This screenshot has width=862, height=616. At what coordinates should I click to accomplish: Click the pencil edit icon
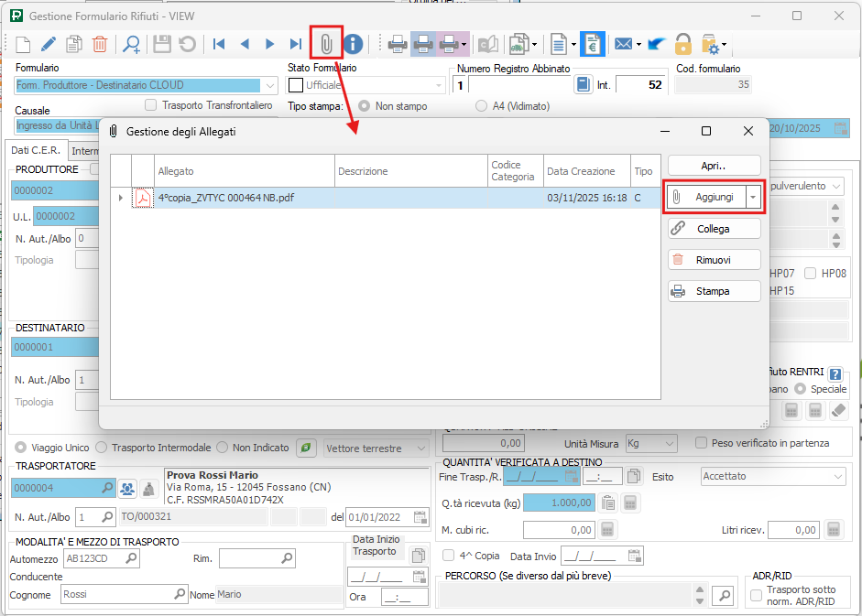click(49, 43)
